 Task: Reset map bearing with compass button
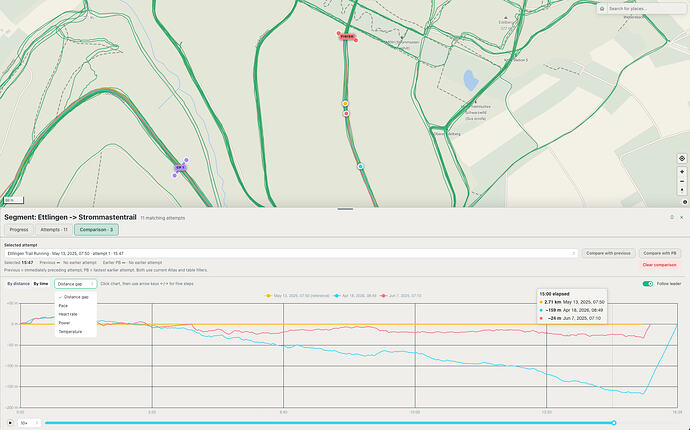pos(682,190)
